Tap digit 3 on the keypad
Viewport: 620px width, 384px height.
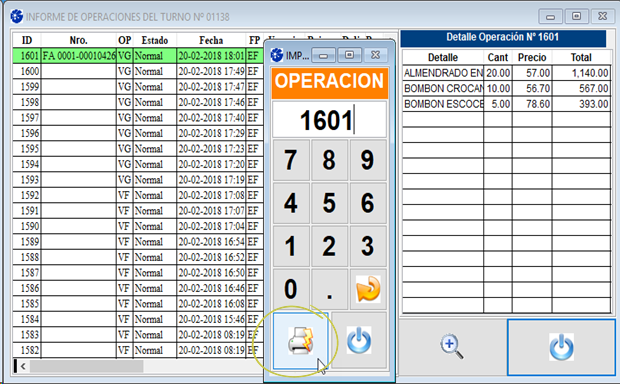(368, 246)
